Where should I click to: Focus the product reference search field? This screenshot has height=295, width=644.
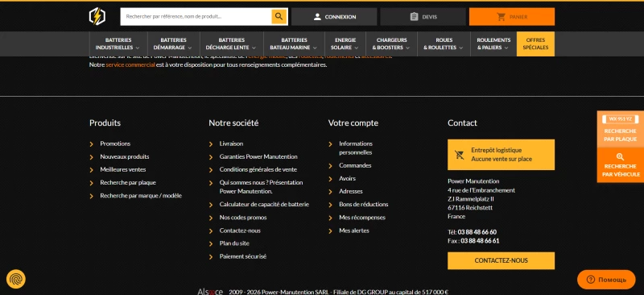196,17
